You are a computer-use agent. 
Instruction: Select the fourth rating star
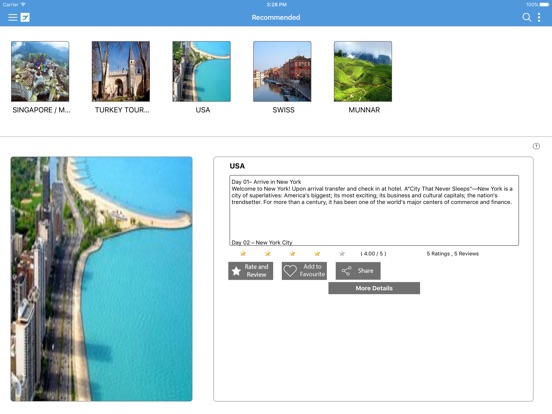tap(317, 253)
